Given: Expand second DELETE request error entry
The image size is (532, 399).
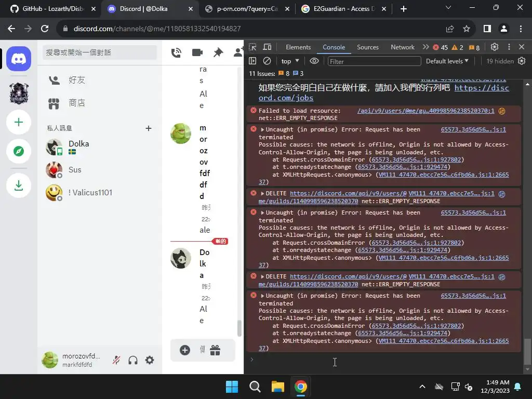Looking at the screenshot, I should tap(262, 276).
